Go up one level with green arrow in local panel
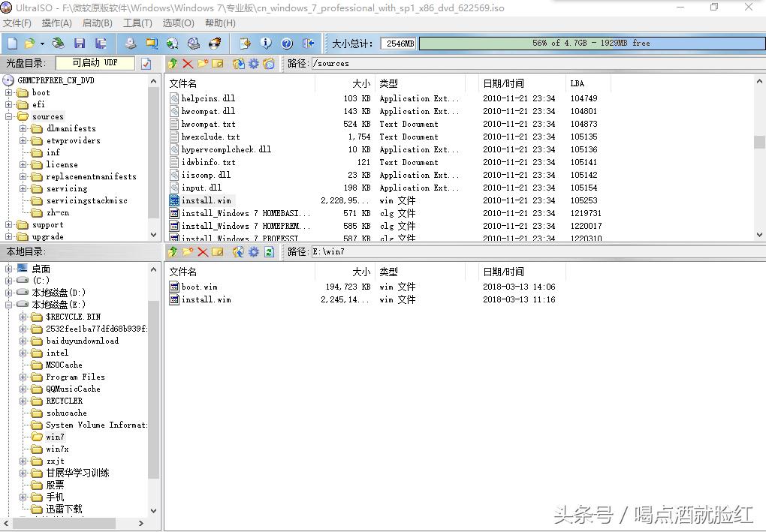Image resolution: width=766 pixels, height=532 pixels. [173, 252]
